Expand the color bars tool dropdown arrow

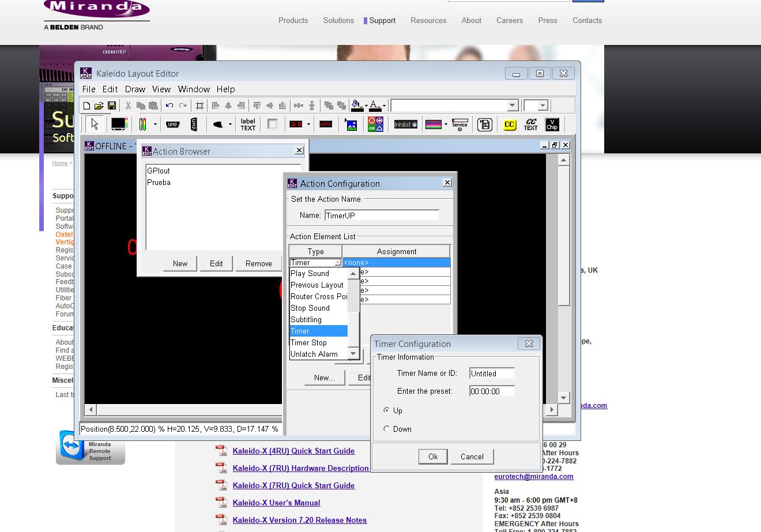(446, 124)
